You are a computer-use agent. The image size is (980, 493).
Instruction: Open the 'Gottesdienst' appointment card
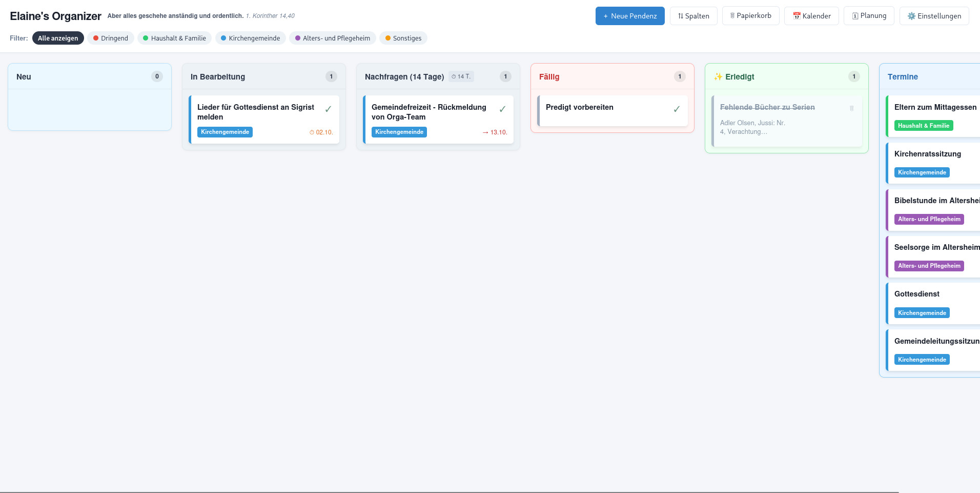click(933, 303)
